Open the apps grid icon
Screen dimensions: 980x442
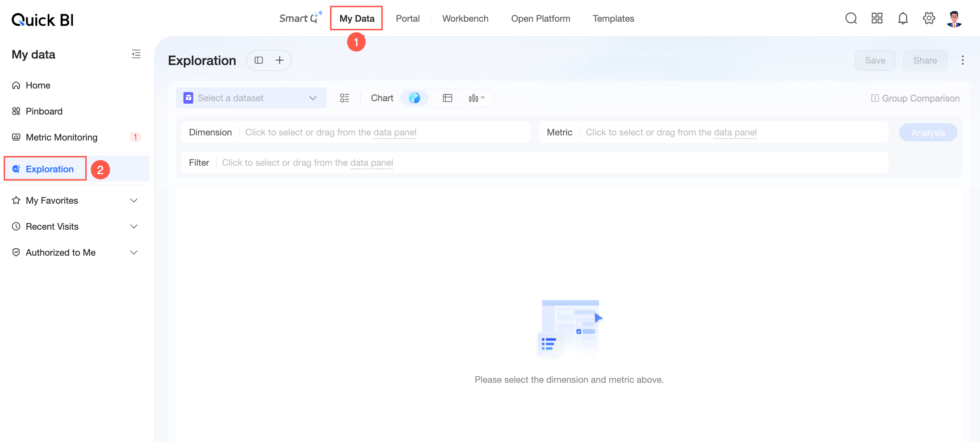[876, 18]
